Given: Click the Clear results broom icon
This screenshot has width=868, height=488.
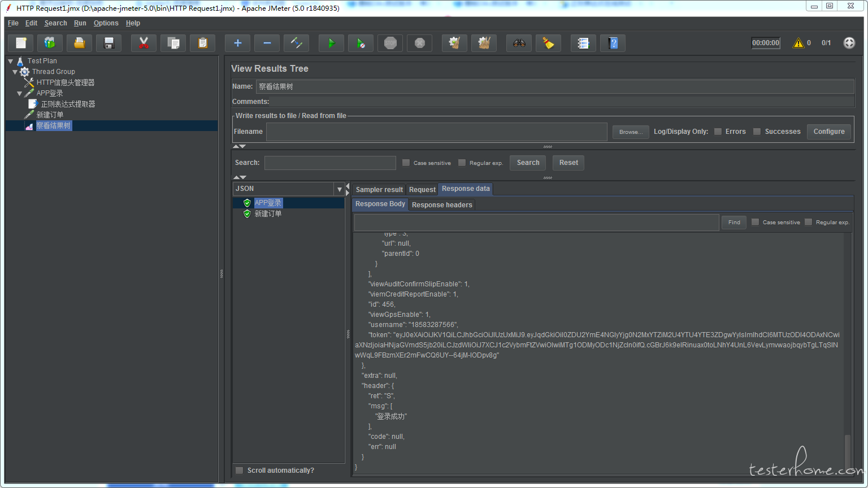Looking at the screenshot, I should coord(454,43).
